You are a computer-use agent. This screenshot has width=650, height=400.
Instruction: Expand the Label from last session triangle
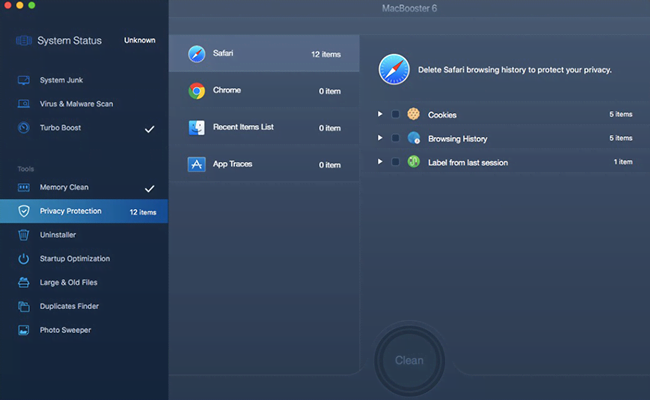[x=380, y=161]
